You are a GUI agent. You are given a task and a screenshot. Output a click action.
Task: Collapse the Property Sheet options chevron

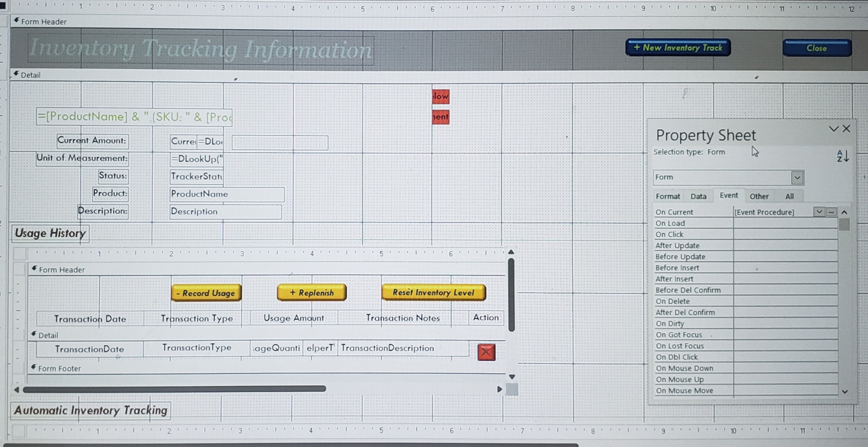(x=833, y=129)
